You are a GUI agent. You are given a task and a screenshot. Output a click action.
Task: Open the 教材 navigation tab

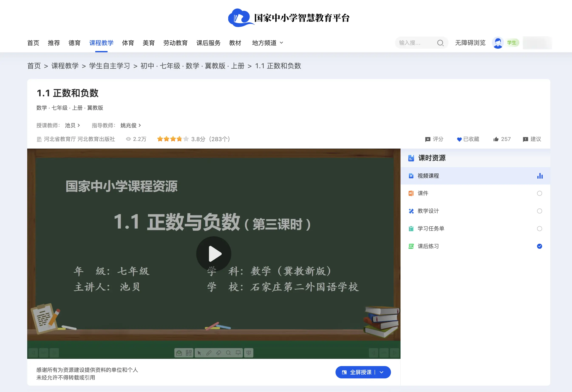coord(235,43)
